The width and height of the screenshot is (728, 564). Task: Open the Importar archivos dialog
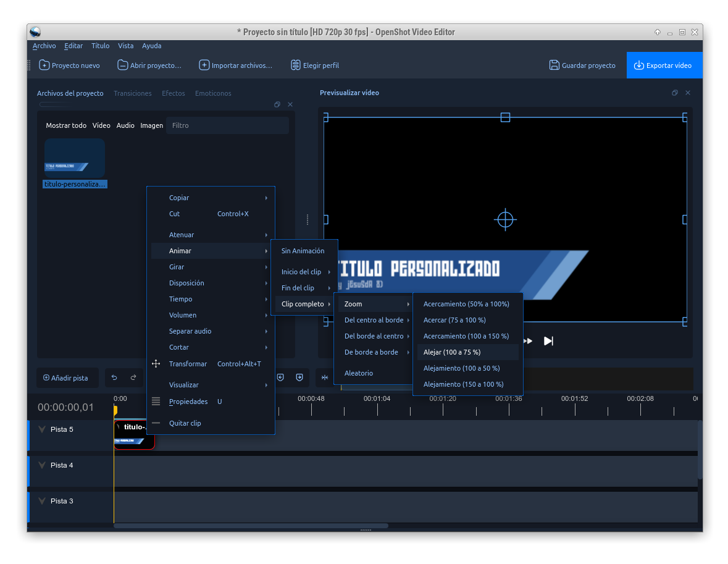coord(235,65)
